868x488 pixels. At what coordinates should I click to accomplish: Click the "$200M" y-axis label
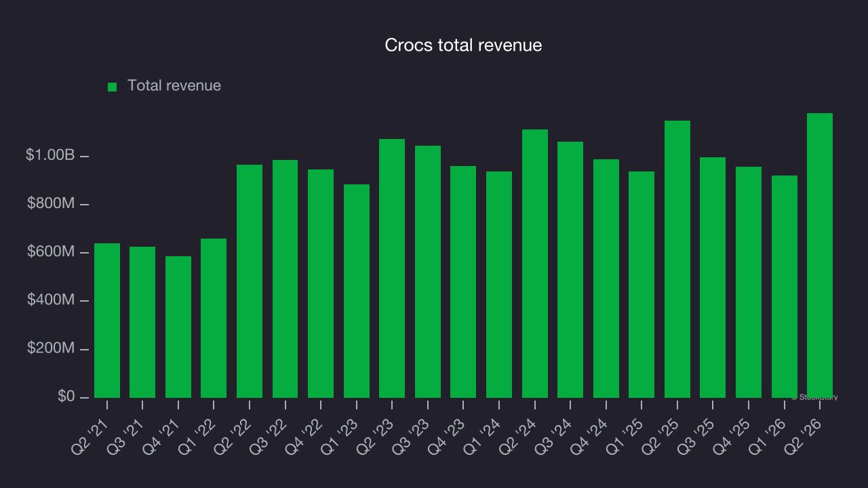[51, 348]
